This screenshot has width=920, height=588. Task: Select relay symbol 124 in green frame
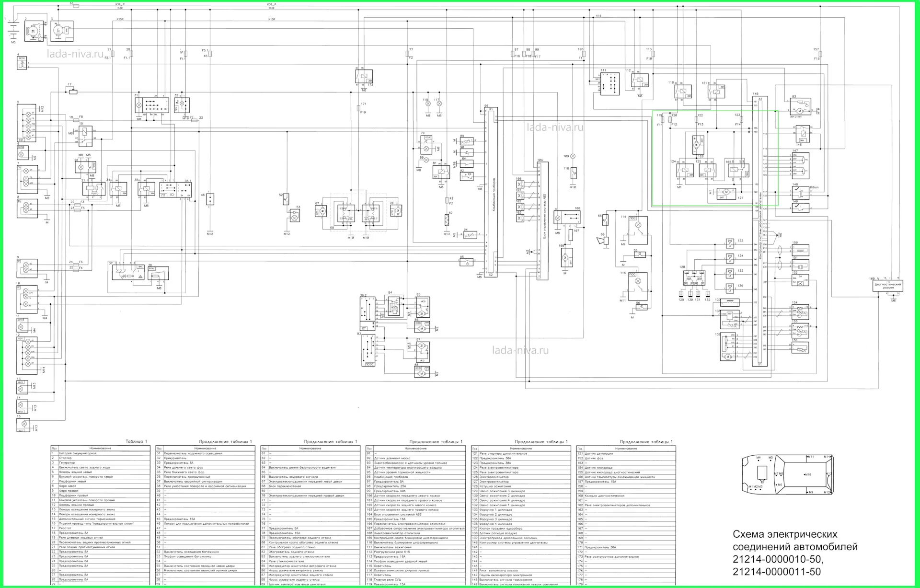pyautogui.click(x=685, y=171)
